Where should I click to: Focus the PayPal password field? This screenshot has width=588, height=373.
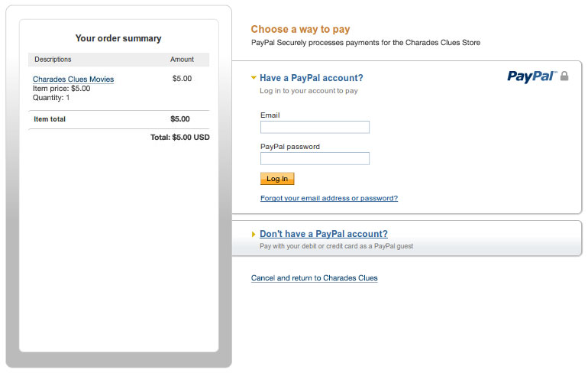pyautogui.click(x=315, y=158)
